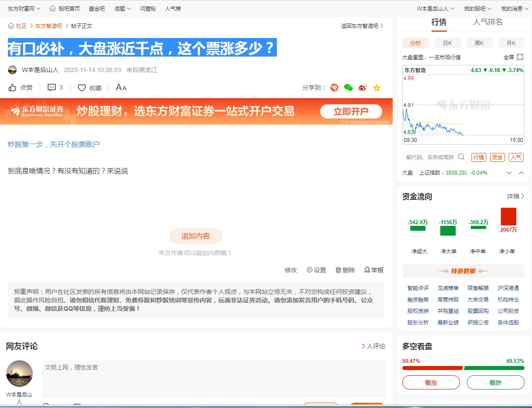Click down chevron beside 上证指数 ticker
The width and height of the screenshot is (532, 408).
click(509, 173)
